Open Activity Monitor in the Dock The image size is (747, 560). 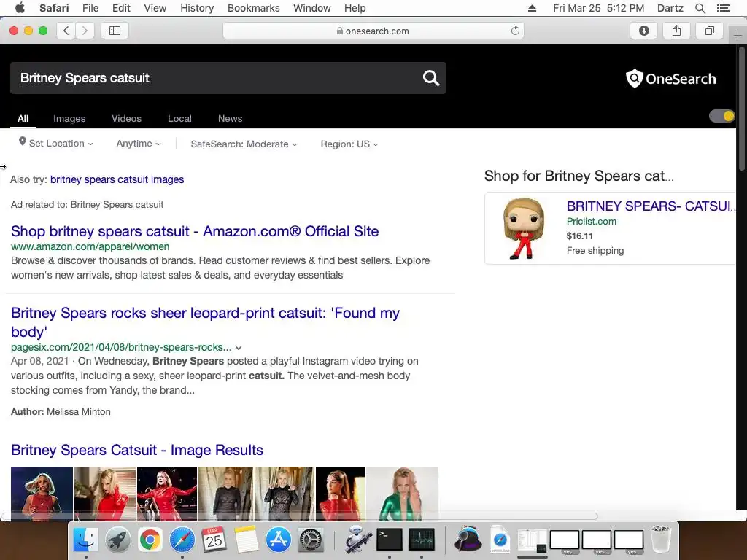[x=422, y=540]
